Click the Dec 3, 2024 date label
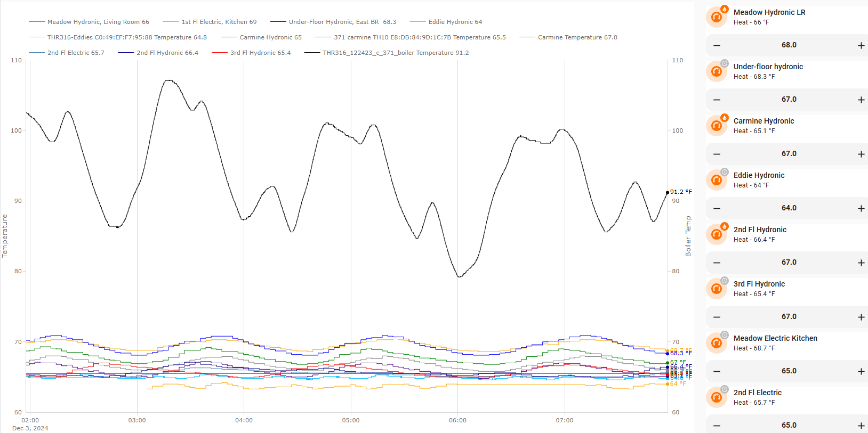The height and width of the screenshot is (433, 868). point(30,428)
